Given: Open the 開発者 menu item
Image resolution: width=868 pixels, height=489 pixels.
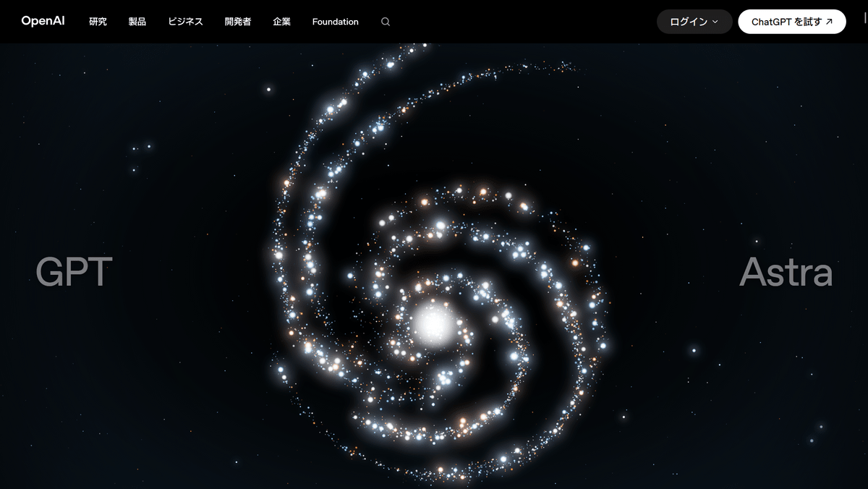Looking at the screenshot, I should tap(238, 22).
